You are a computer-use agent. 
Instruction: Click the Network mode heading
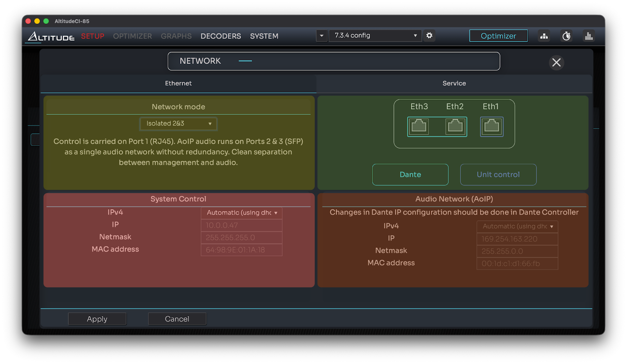point(178,107)
